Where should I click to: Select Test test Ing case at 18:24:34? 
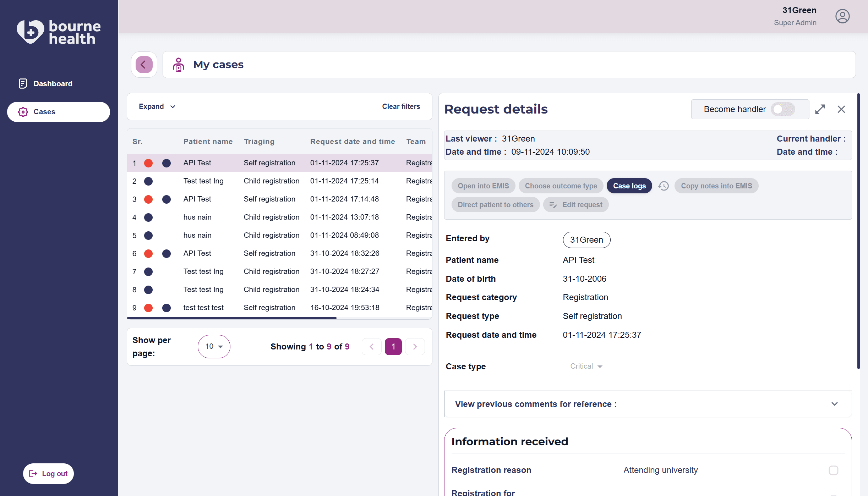279,290
